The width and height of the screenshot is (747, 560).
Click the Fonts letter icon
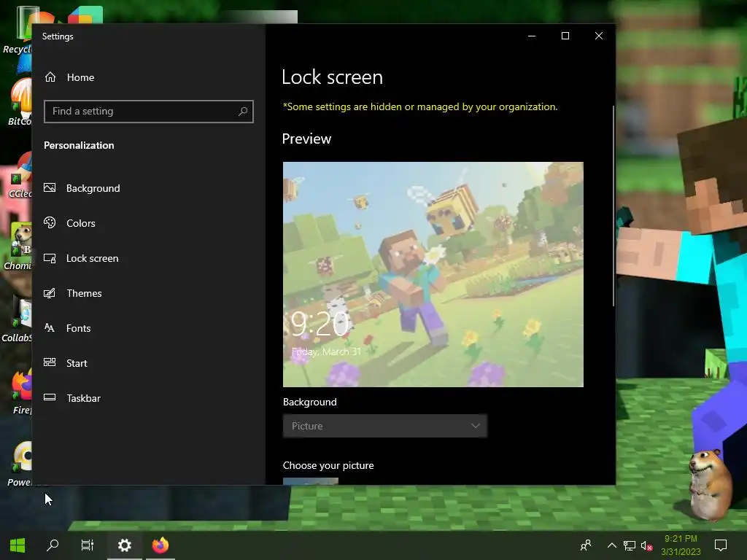point(50,327)
